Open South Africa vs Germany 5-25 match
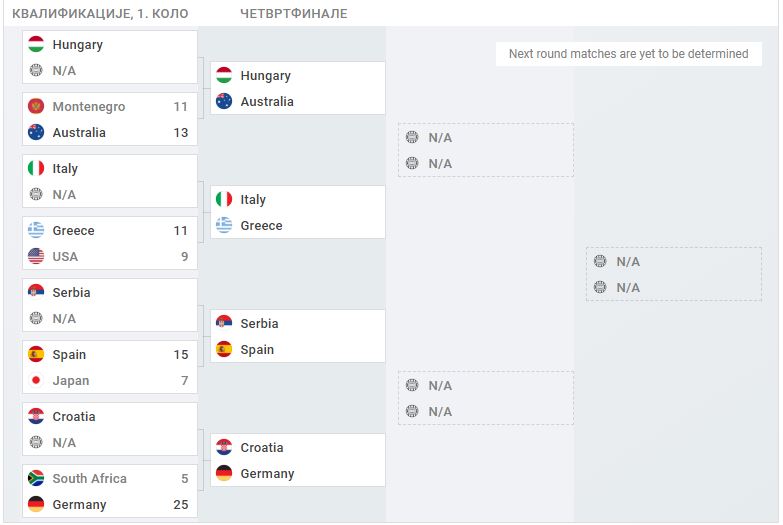The image size is (783, 525). point(110,491)
